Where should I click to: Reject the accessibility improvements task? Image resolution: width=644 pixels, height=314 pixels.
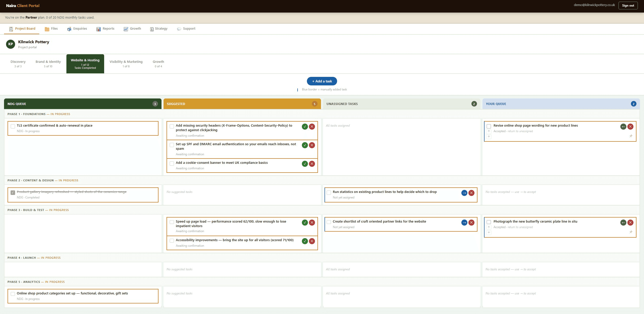pos(312,241)
